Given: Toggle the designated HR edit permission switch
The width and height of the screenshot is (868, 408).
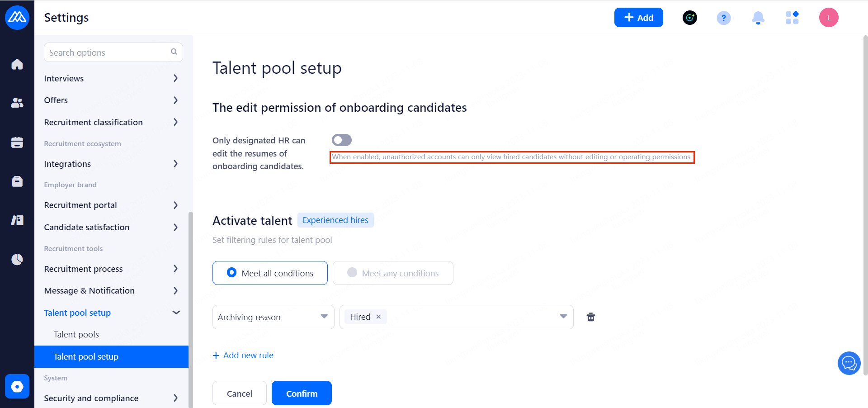Looking at the screenshot, I should pyautogui.click(x=342, y=140).
